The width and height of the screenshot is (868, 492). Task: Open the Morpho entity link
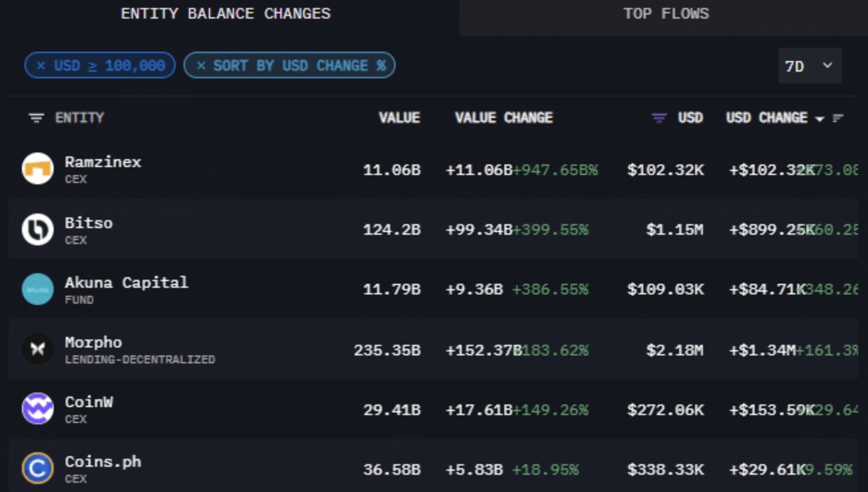(x=93, y=343)
